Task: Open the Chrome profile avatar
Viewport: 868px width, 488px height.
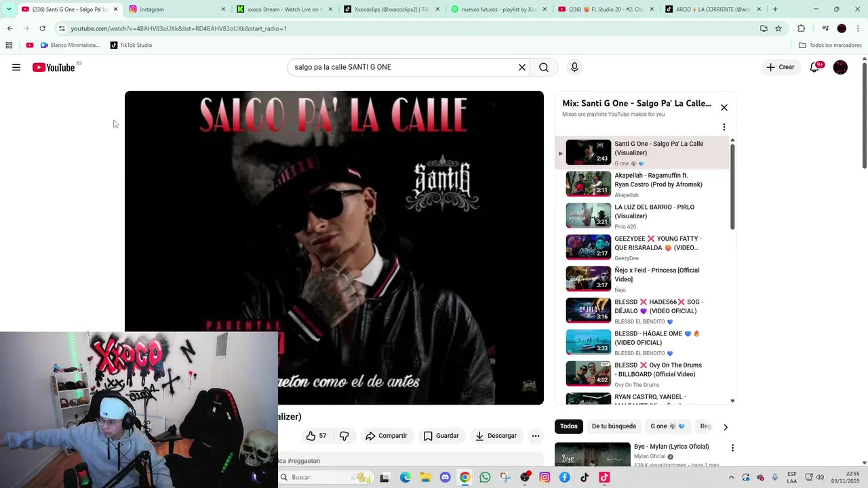Action: coord(842,28)
